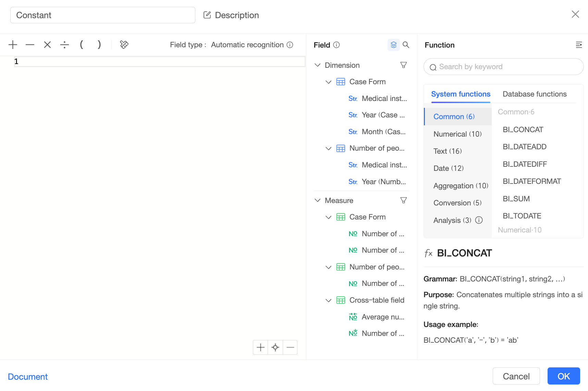Filter the Dimension fields
The height and width of the screenshot is (391, 588).
pyautogui.click(x=404, y=65)
